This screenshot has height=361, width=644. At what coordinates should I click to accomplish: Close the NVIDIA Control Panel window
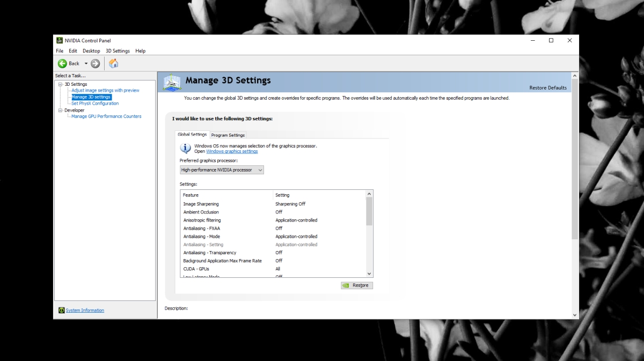pyautogui.click(x=569, y=40)
